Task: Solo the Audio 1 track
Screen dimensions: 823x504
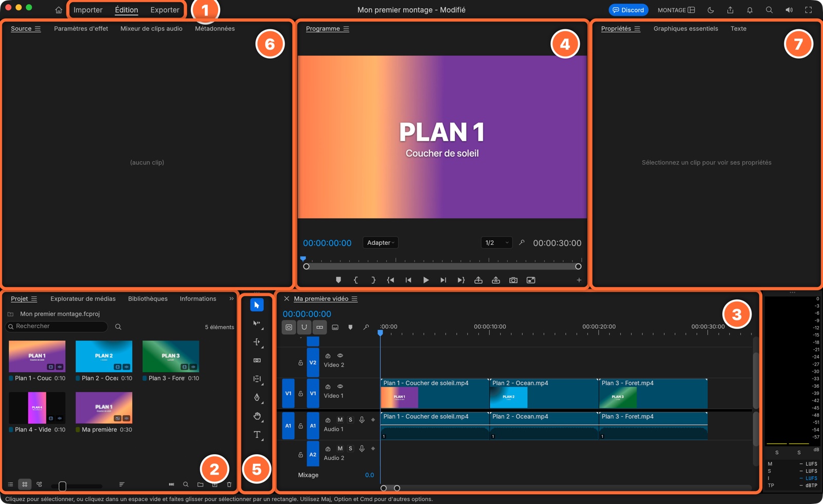Action: 350,420
